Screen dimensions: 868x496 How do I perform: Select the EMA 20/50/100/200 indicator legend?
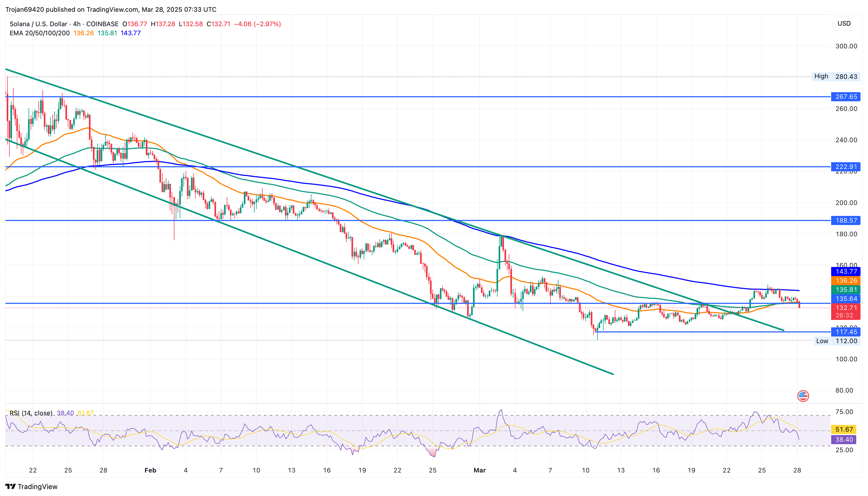tap(40, 33)
